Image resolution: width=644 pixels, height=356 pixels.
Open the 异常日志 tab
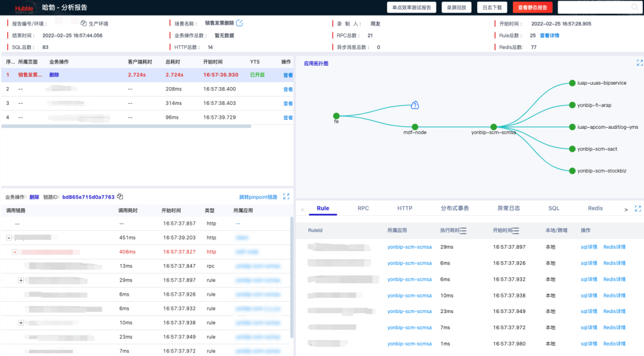tap(509, 208)
